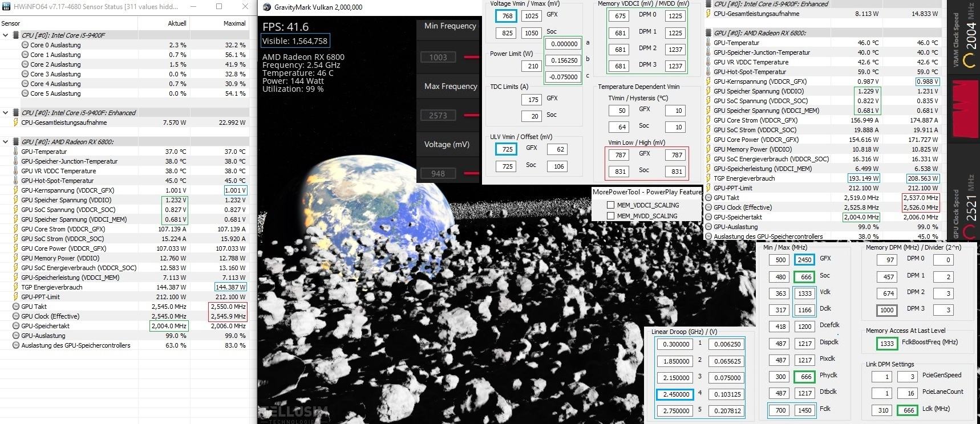Screen dimensions: 980x424
Task: Click the coefficient b field showing 0.156250
Action: coord(564,60)
